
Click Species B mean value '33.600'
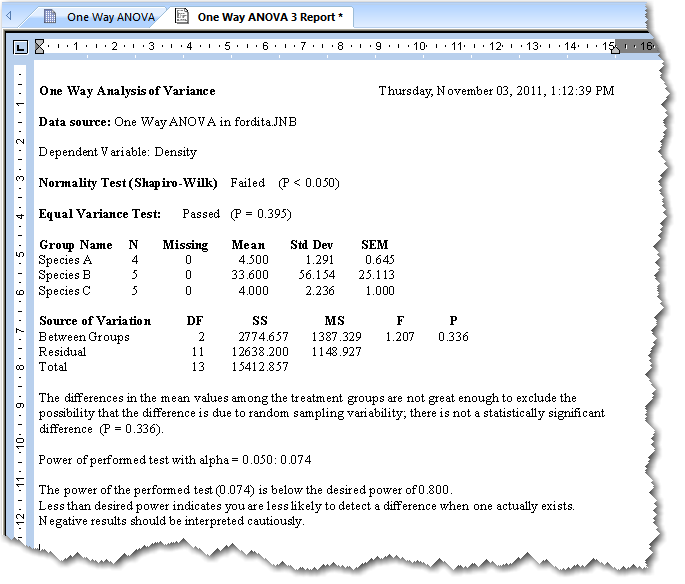[250, 275]
